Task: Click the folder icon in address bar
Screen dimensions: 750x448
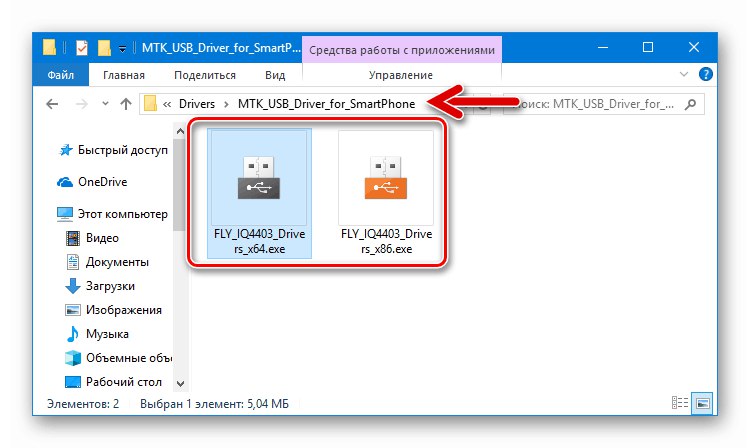Action: (150, 104)
